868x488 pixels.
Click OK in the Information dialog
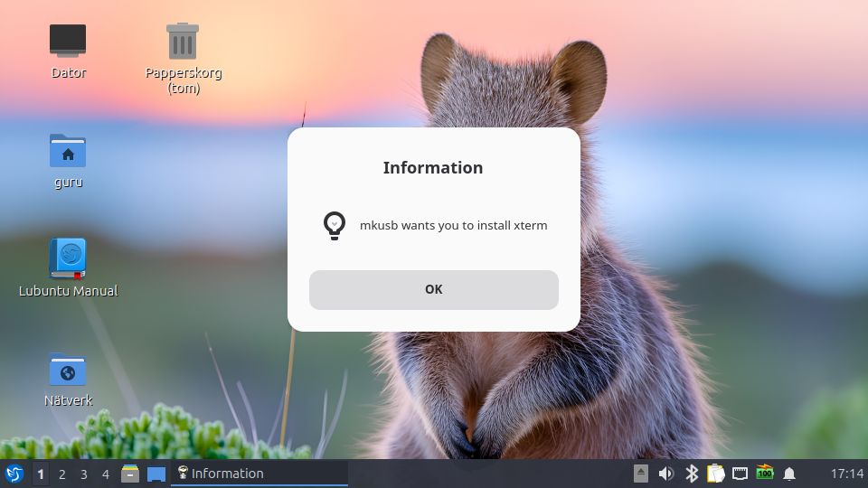tap(433, 289)
